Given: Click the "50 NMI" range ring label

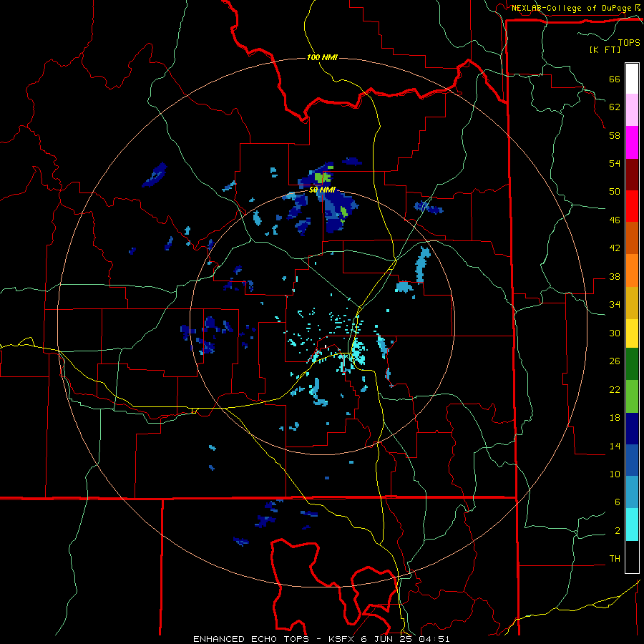Looking at the screenshot, I should click(x=323, y=190).
